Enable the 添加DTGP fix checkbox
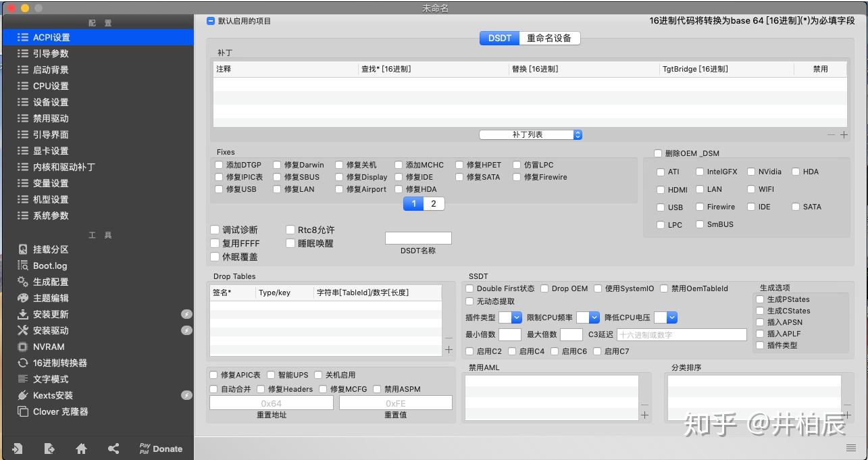Viewport: 868px width, 460px height. tap(218, 164)
